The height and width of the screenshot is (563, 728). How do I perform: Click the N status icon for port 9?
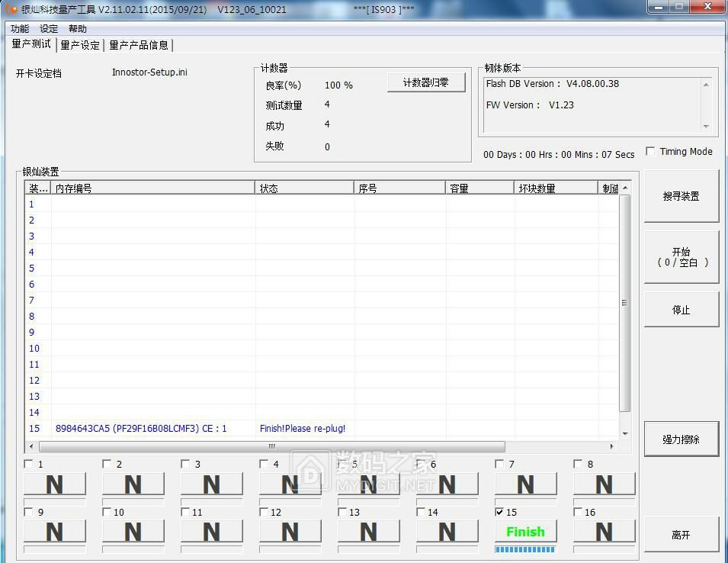pyautogui.click(x=54, y=532)
